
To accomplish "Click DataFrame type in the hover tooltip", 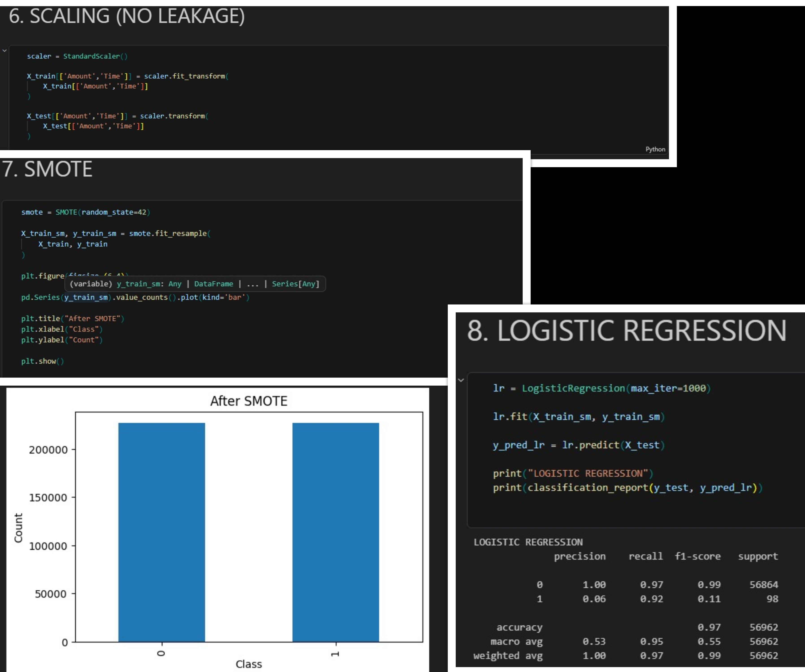I will [214, 284].
